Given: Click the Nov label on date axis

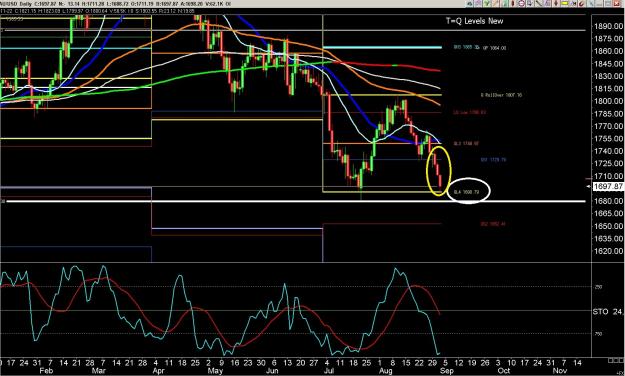Looking at the screenshot, I should click(x=560, y=371).
